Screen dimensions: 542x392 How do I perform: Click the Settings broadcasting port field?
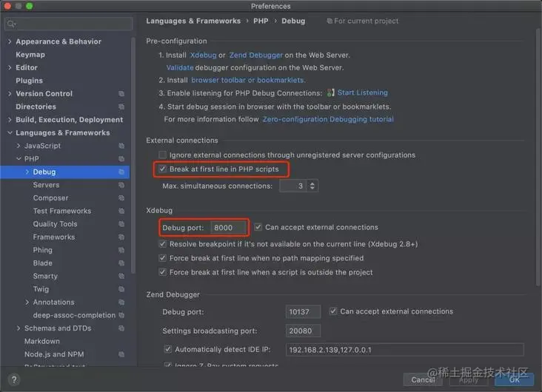(303, 331)
